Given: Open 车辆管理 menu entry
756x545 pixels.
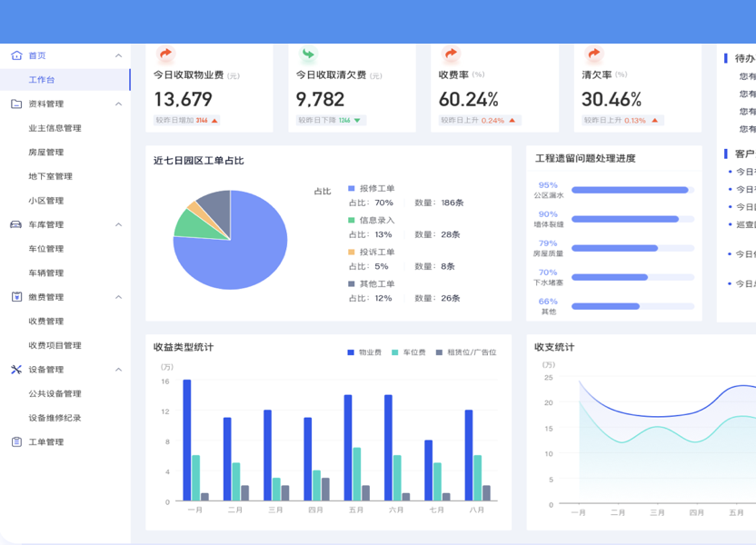Looking at the screenshot, I should point(45,272).
